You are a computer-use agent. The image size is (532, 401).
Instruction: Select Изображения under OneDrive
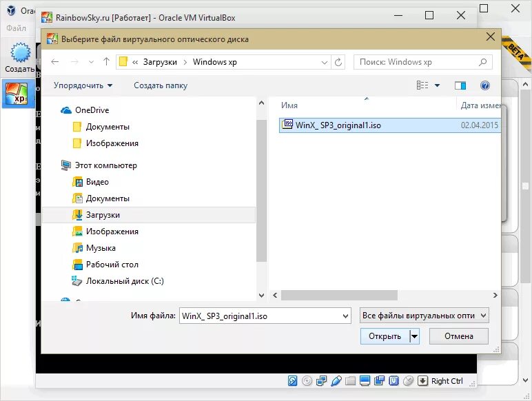tap(112, 143)
